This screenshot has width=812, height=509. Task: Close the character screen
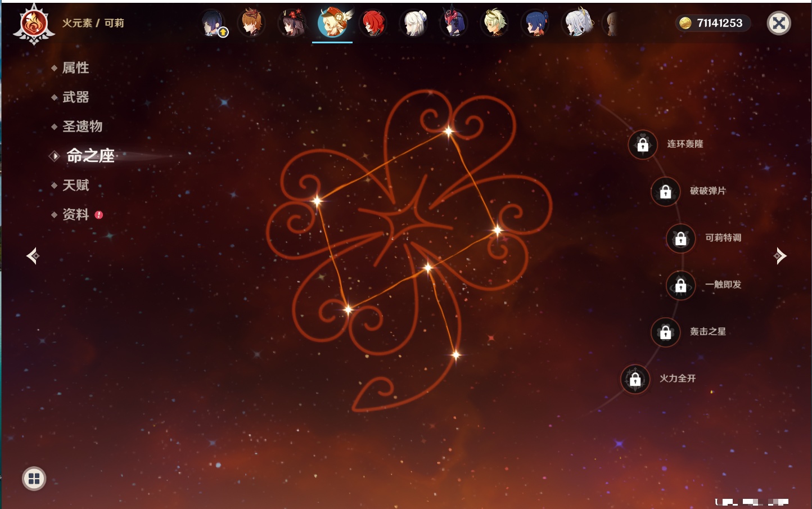point(779,23)
